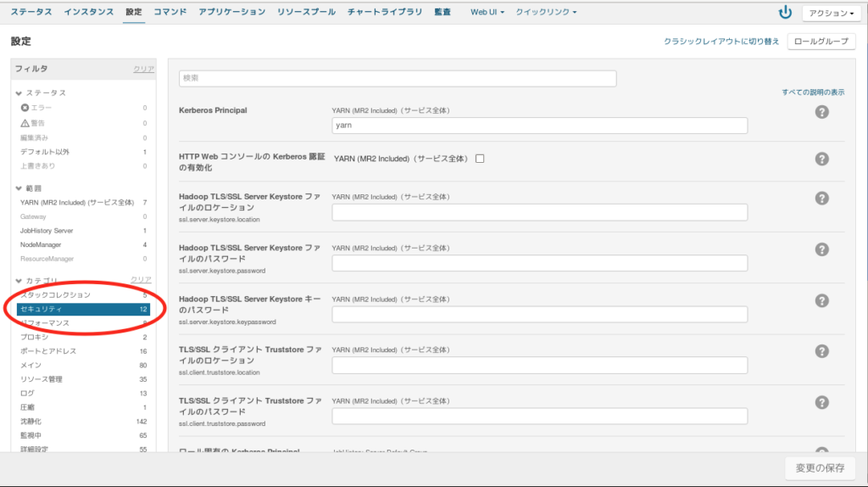Open the アプリケーション tab
Viewport: 868px width, 487px height.
click(232, 12)
